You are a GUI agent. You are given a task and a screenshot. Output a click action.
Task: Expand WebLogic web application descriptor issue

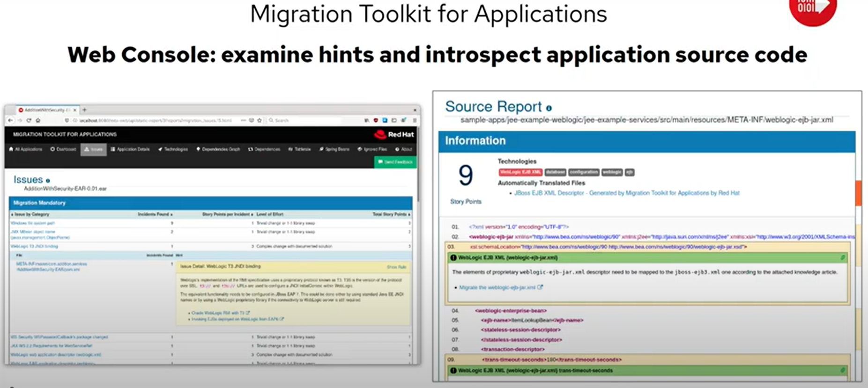click(56, 355)
